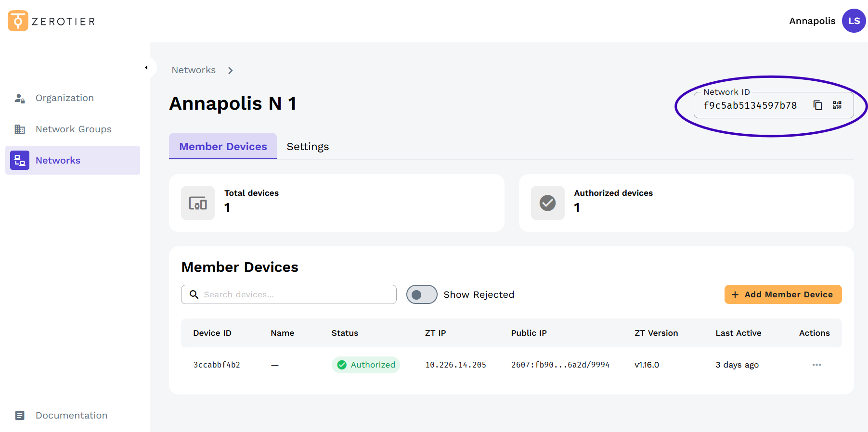
Task: Toggle the Show Rejected switch
Action: point(422,294)
